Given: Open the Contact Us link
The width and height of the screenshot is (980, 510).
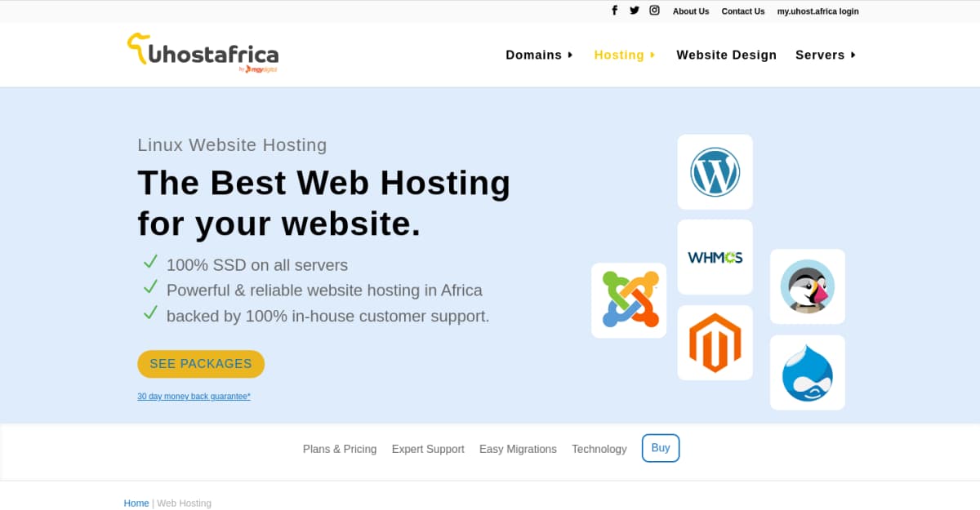Looking at the screenshot, I should tap(743, 11).
